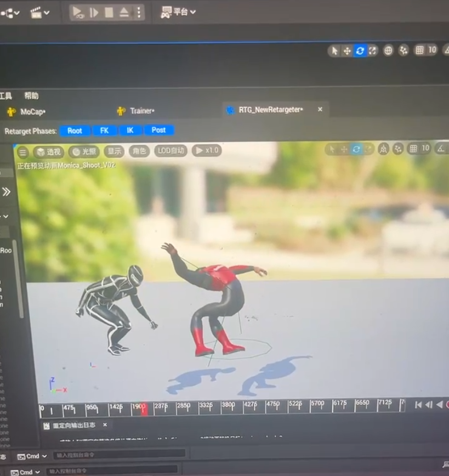Open the LOD自动 dropdown
449x476 pixels.
tap(171, 150)
